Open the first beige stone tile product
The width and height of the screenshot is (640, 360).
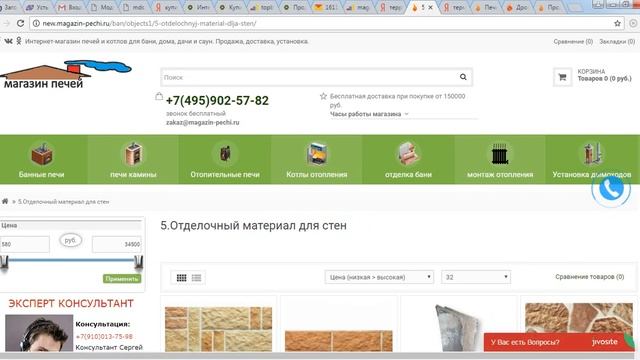(218, 329)
